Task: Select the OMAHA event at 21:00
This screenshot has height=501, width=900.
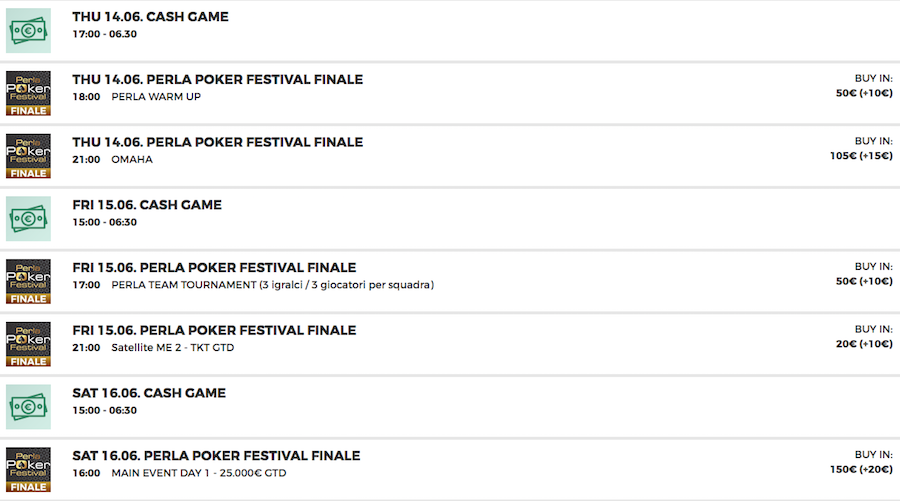Action: coord(132,160)
